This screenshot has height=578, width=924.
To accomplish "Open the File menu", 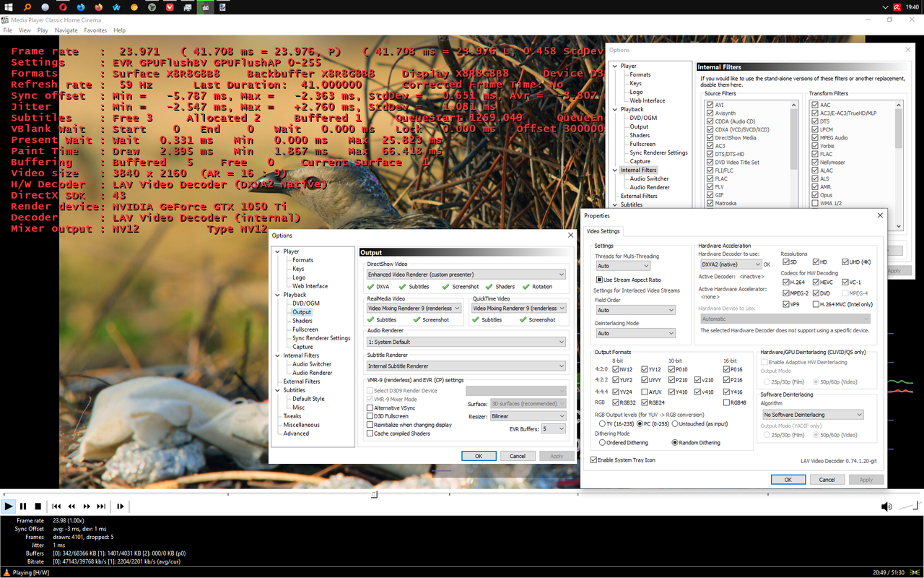I will 8,30.
